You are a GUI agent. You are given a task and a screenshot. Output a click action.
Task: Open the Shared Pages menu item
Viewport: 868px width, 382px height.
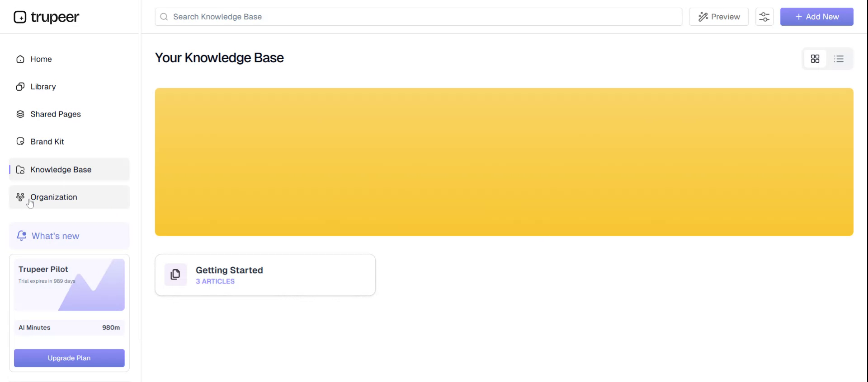56,114
